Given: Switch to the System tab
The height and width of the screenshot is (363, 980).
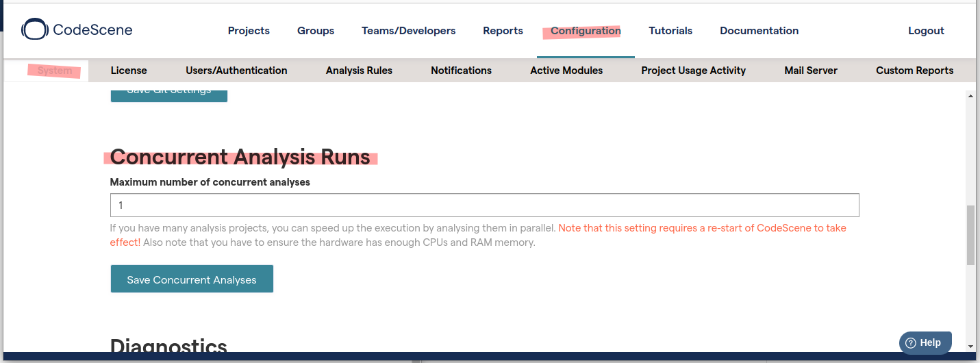Looking at the screenshot, I should (55, 71).
